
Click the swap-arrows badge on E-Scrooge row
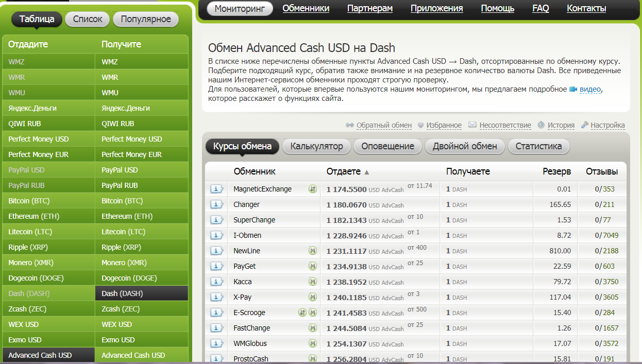(x=303, y=313)
